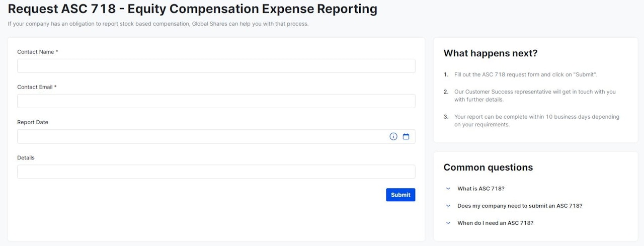This screenshot has height=246, width=644.
Task: Click the Details text input
Action: point(216,172)
